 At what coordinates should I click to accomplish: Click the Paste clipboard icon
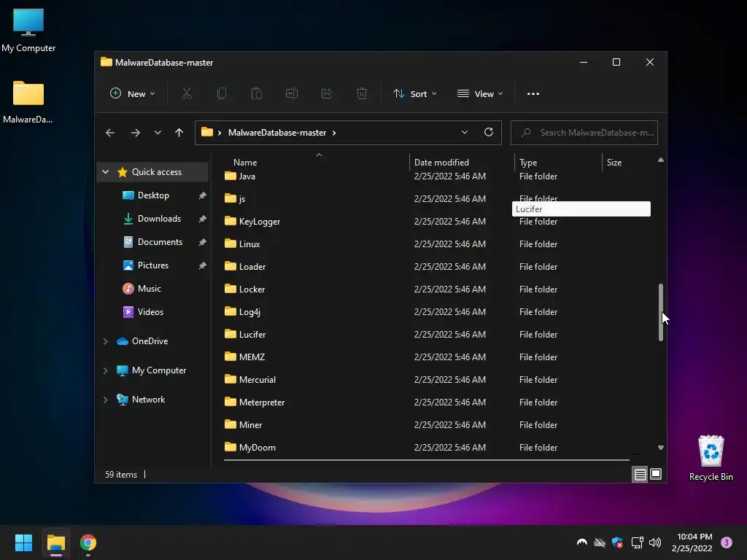pos(256,94)
